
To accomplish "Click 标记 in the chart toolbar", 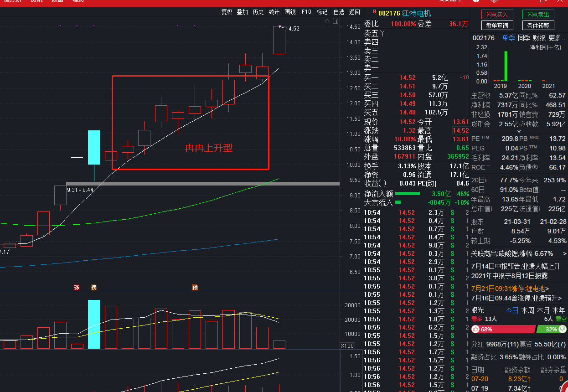I will (x=322, y=12).
